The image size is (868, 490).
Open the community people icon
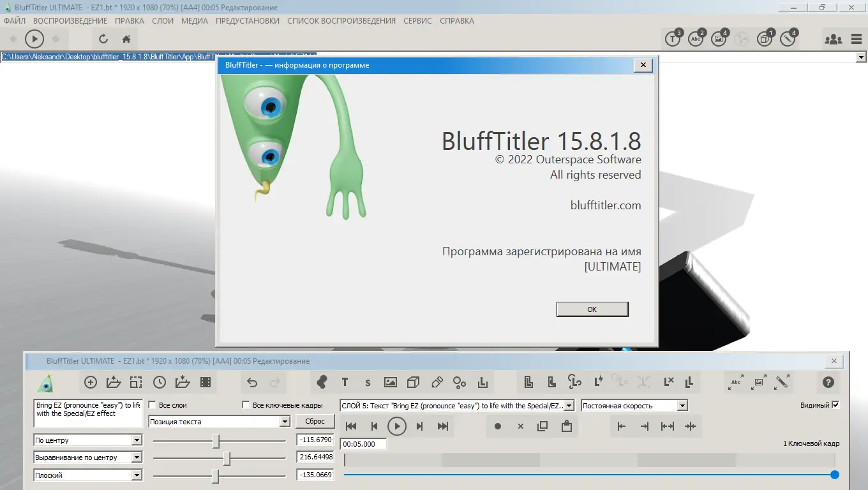click(x=833, y=39)
